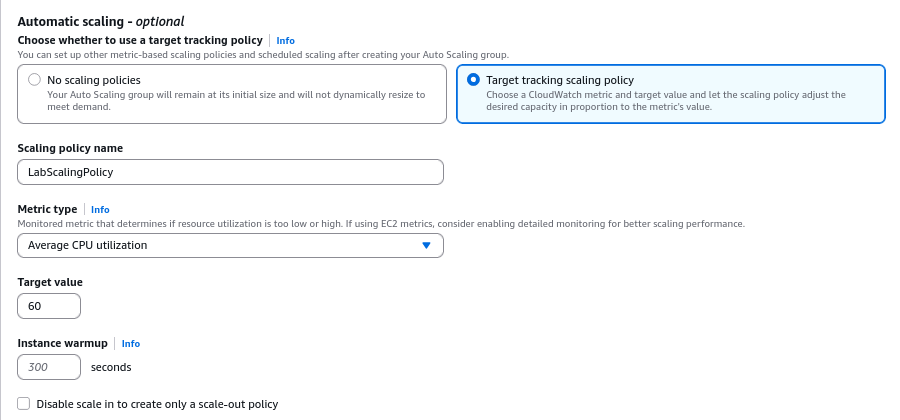Viewport: 900px width, 420px height.
Task: Click the Target value label
Action: (50, 283)
